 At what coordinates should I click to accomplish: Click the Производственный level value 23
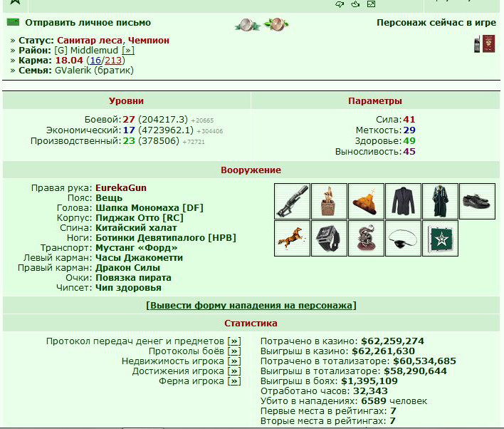tap(129, 140)
